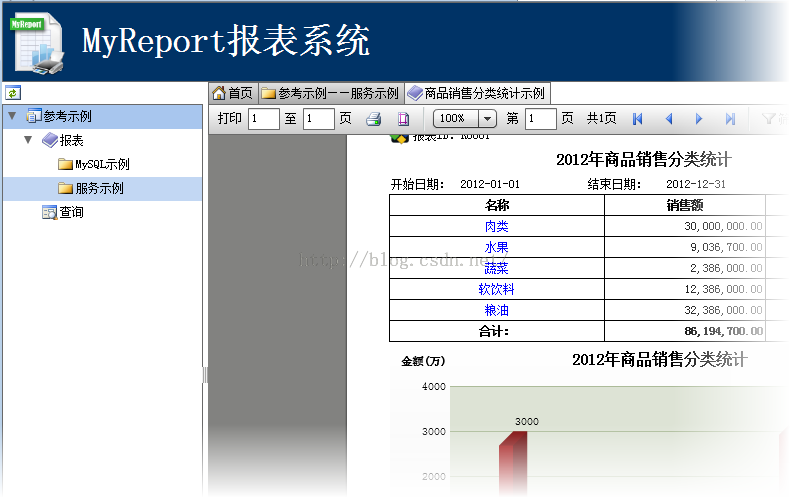Click the home icon on 首页 tab

point(219,93)
